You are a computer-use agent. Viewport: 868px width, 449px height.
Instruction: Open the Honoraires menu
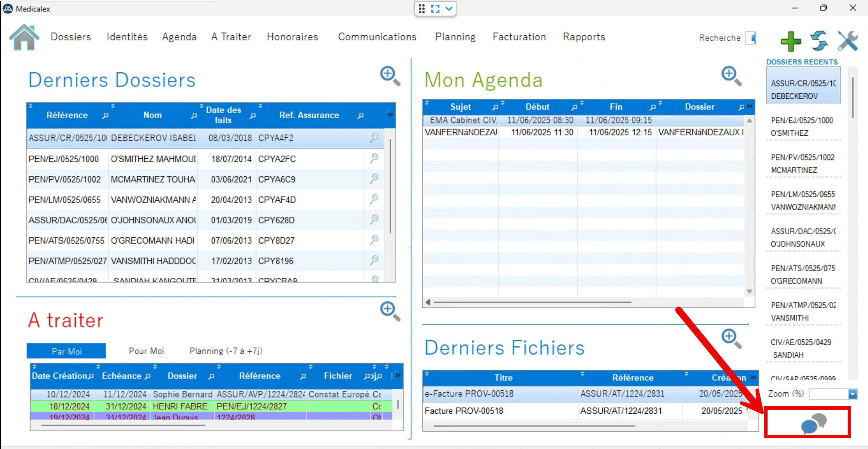pos(292,37)
